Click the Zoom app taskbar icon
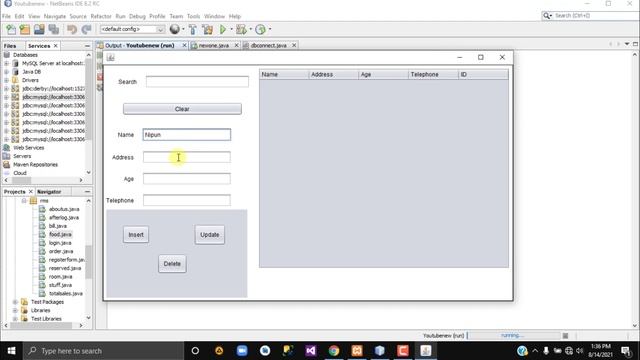The height and width of the screenshot is (360, 640). [x=242, y=351]
